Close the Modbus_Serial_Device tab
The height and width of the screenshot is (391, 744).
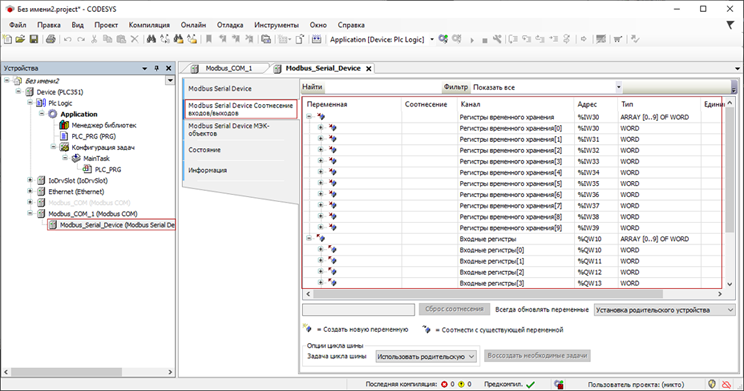tap(369, 69)
